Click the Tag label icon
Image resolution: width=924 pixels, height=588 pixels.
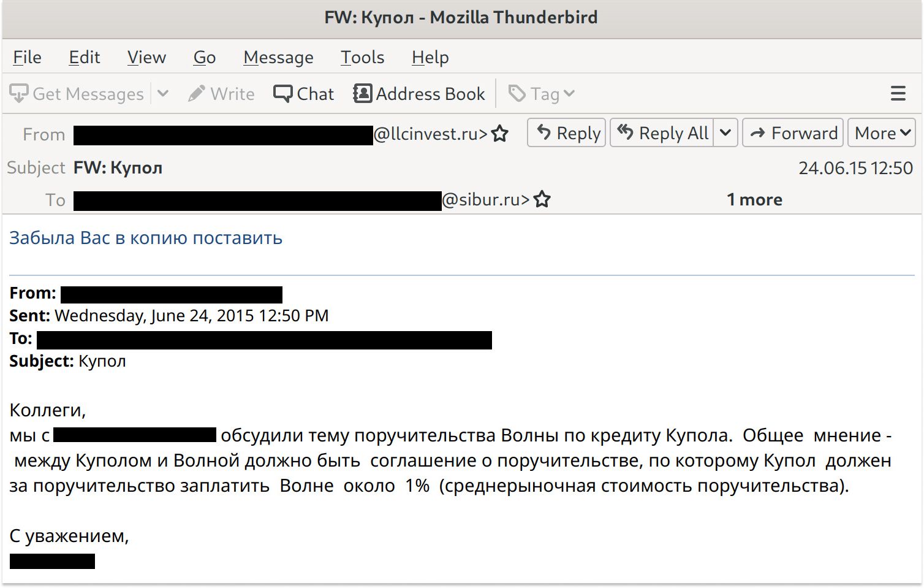pyautogui.click(x=517, y=94)
